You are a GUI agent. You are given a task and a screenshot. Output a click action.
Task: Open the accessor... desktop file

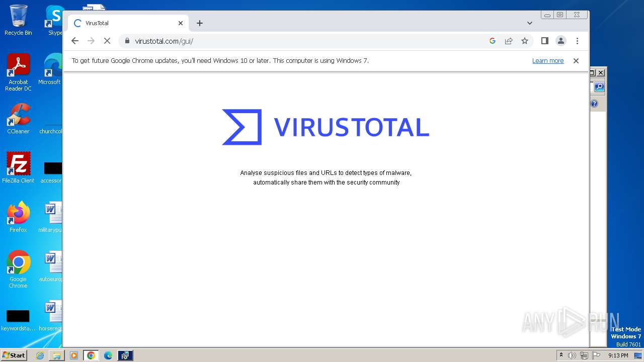[x=51, y=172]
